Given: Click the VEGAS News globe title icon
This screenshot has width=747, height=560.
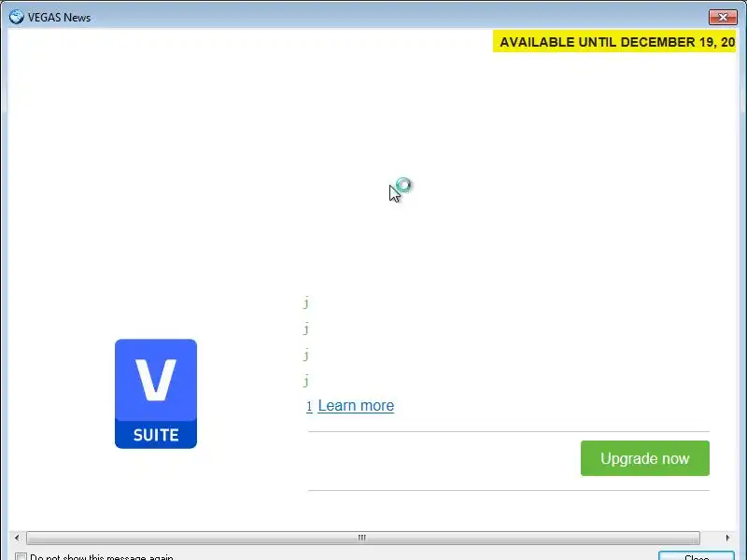Looking at the screenshot, I should pyautogui.click(x=16, y=17).
